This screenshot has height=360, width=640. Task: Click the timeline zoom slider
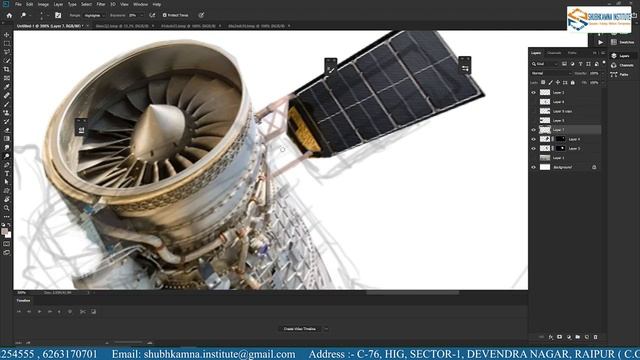coord(128,342)
